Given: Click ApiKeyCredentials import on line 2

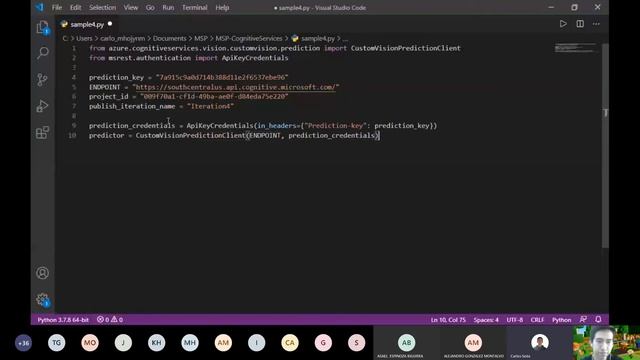Looking at the screenshot, I should tap(255, 58).
